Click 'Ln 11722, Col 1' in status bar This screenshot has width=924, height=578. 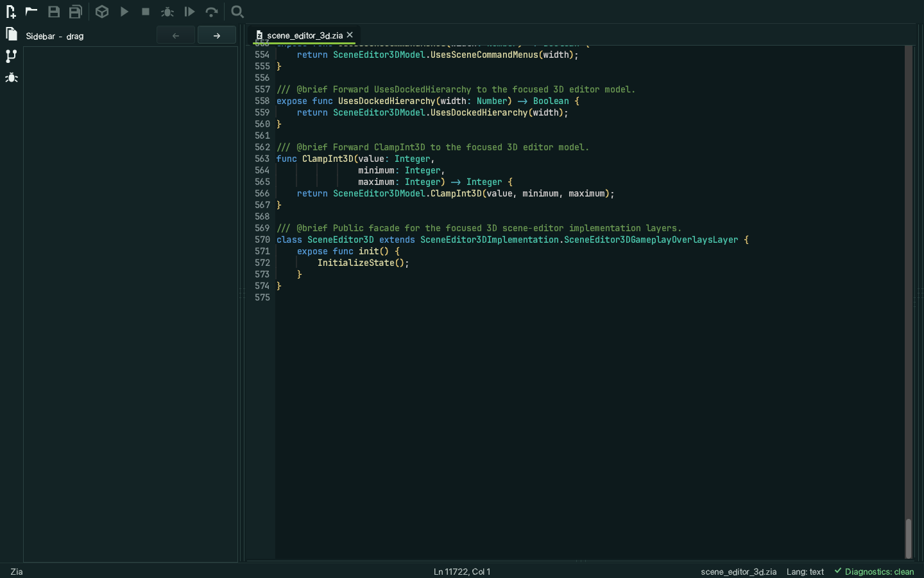point(462,572)
